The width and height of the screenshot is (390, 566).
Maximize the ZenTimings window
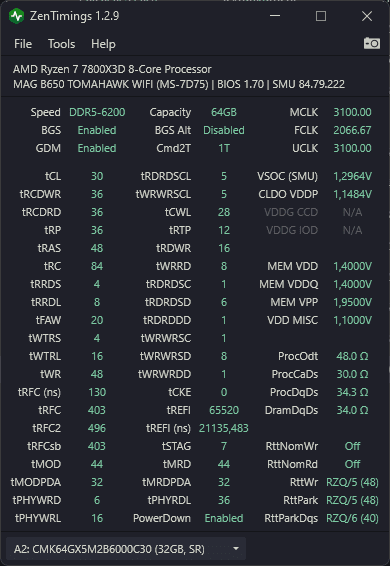point(321,16)
